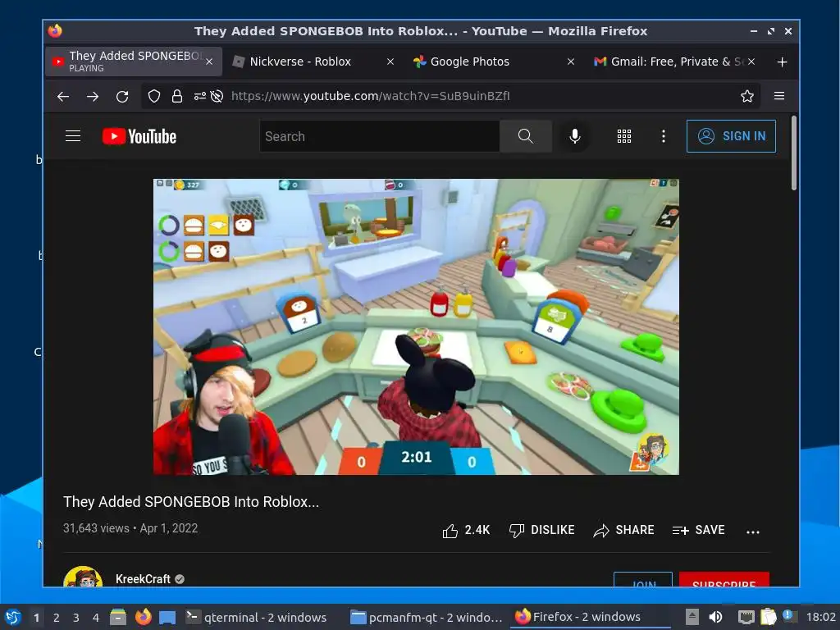Open the tracking protection shield panel

tap(154, 97)
